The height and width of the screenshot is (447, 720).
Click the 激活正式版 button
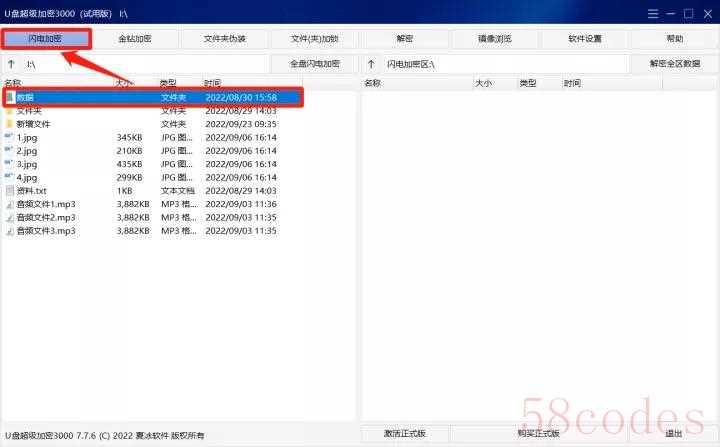click(x=405, y=433)
